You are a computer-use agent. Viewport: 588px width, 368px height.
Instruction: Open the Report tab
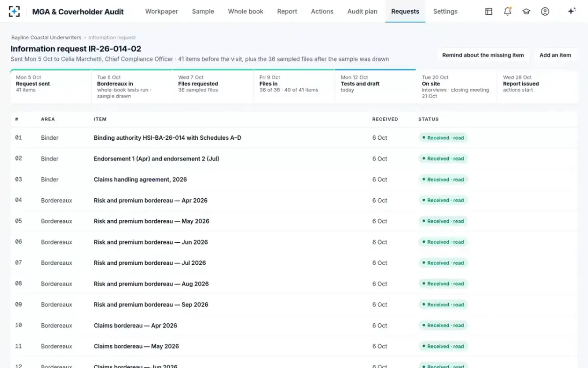coord(287,11)
